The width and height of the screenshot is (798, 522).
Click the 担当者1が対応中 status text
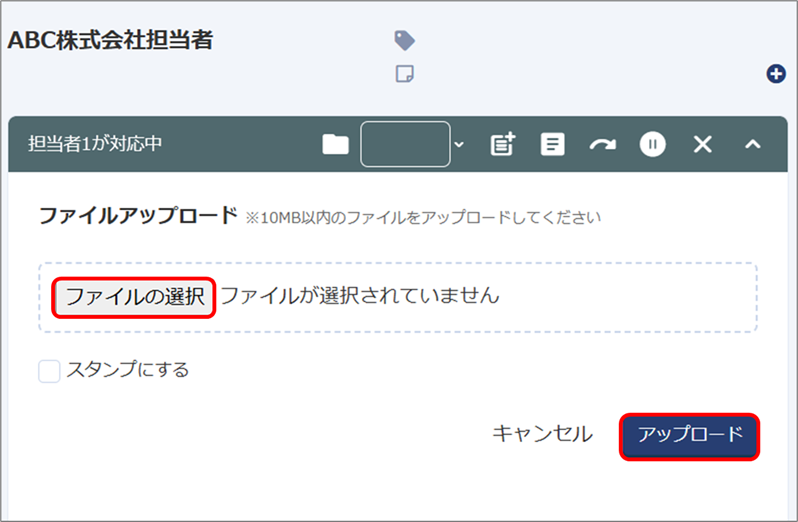95,144
